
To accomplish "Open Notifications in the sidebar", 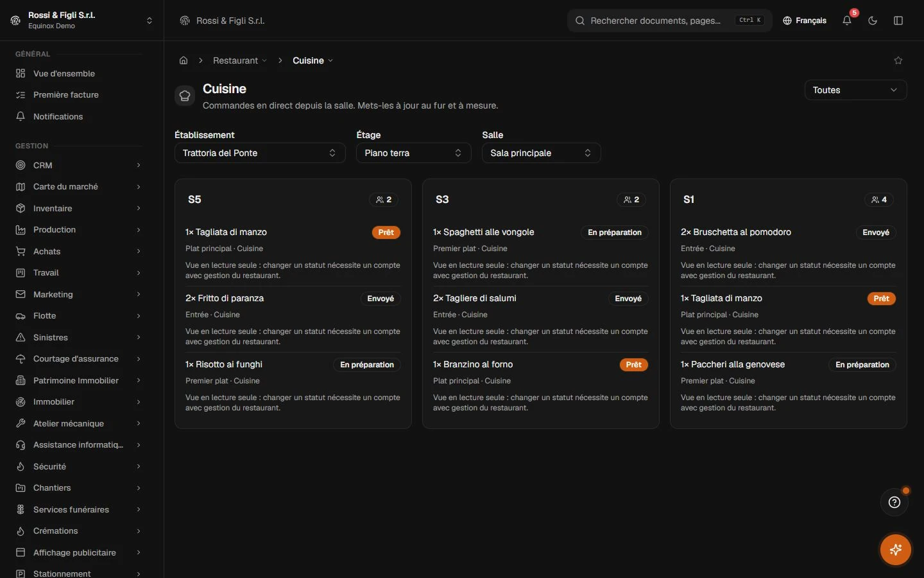I will point(79,116).
